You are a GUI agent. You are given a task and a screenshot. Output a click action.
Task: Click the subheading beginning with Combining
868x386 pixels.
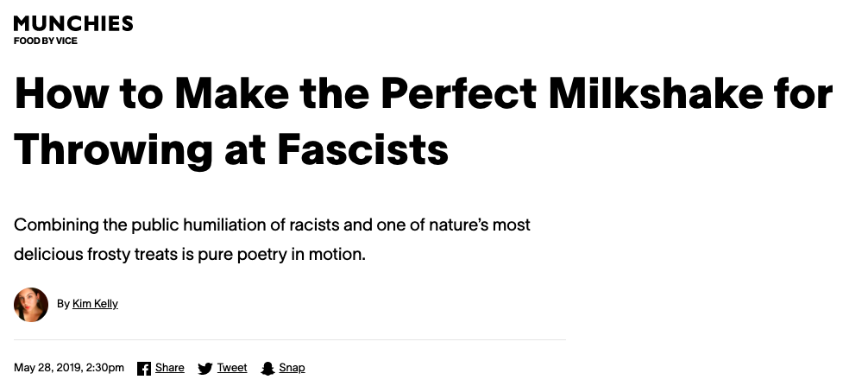coord(272,240)
